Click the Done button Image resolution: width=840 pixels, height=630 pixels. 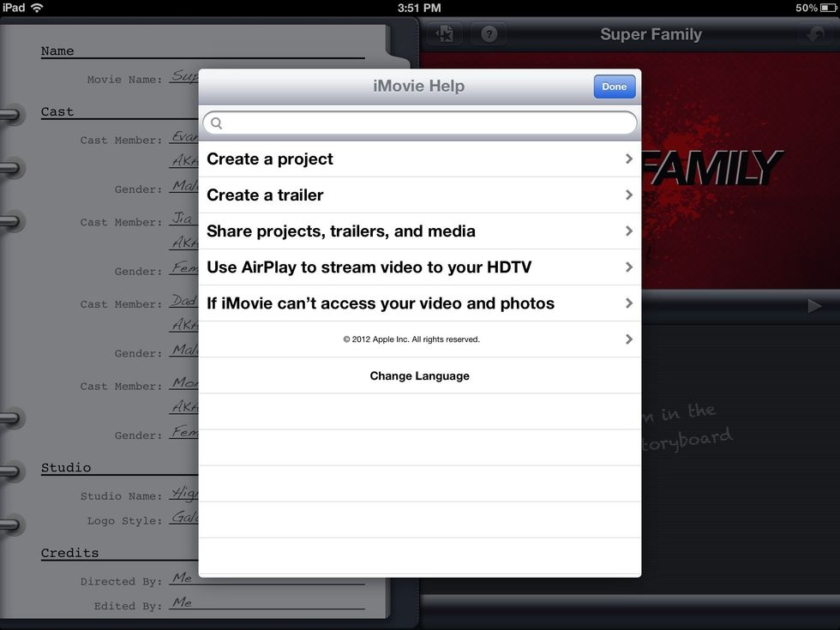tap(614, 87)
